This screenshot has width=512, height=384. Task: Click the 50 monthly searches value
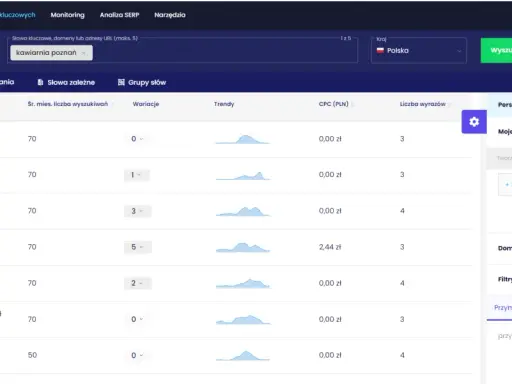click(x=32, y=355)
